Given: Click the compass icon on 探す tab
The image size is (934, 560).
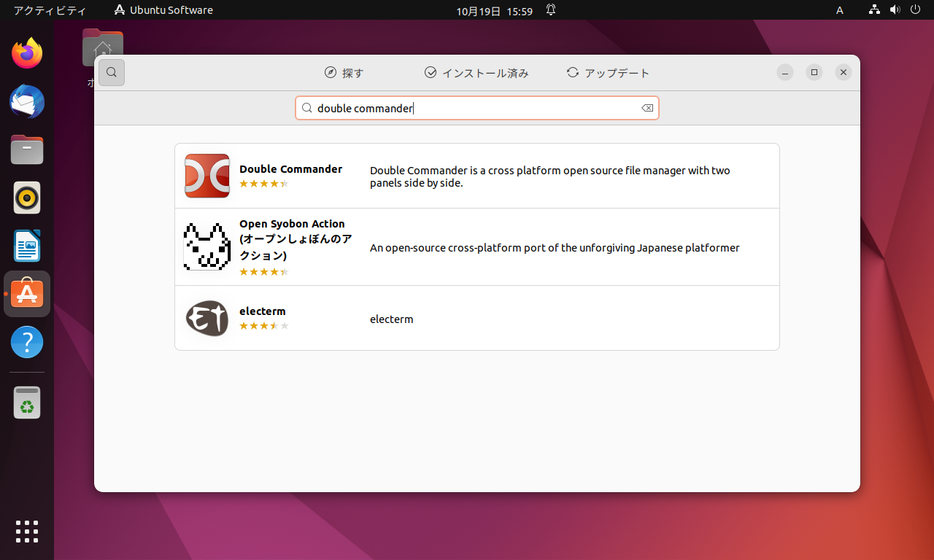Looking at the screenshot, I should pyautogui.click(x=331, y=73).
